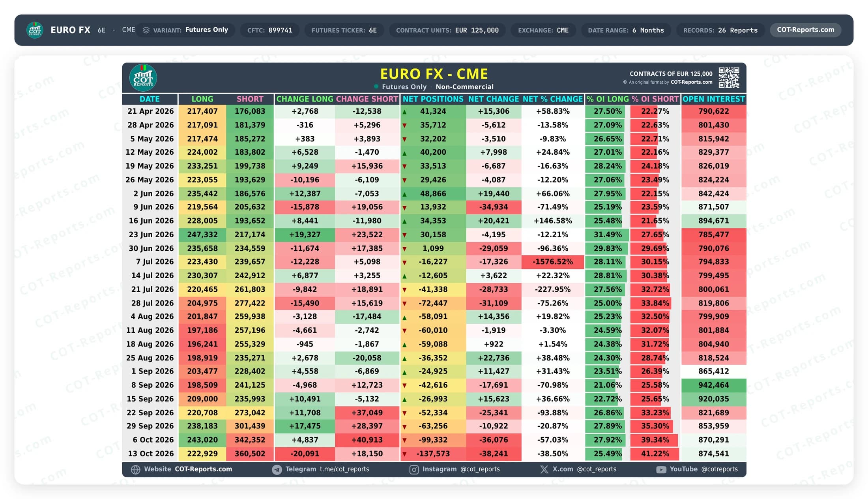Click the NET POSITIONS column header
The width and height of the screenshot is (868, 499).
(433, 99)
